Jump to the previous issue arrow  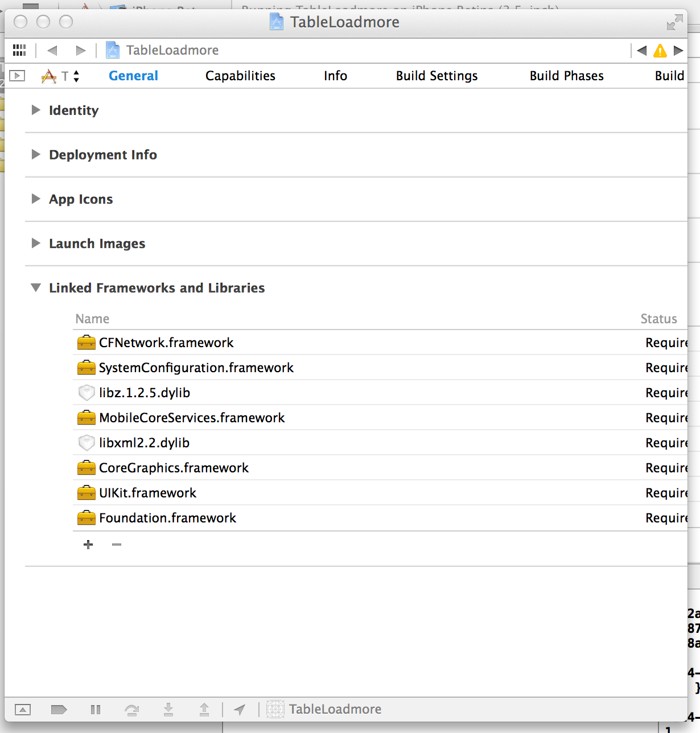pyautogui.click(x=642, y=50)
